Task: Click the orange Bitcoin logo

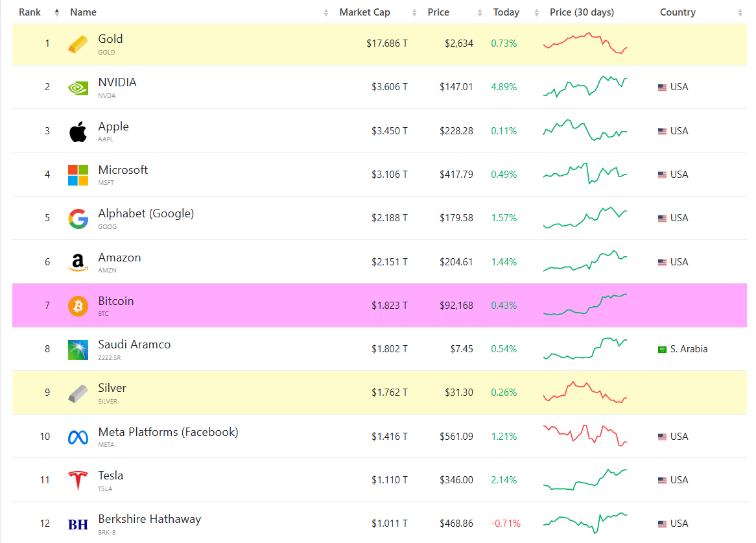Action: (78, 306)
